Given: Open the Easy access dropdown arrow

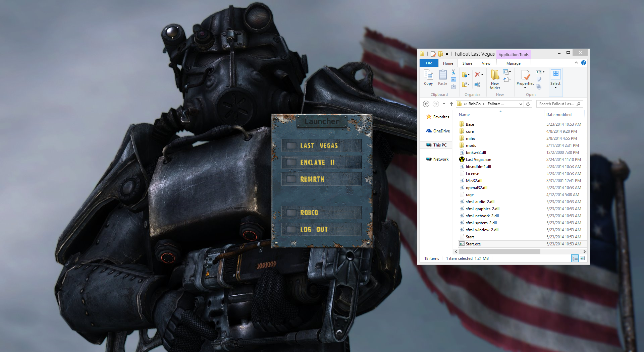Looking at the screenshot, I should point(510,79).
